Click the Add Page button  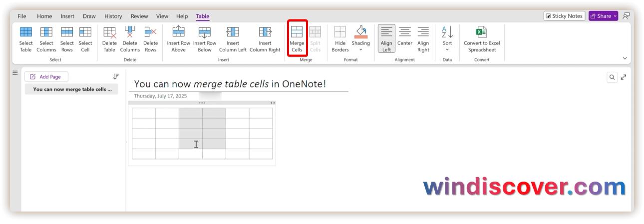coord(46,77)
